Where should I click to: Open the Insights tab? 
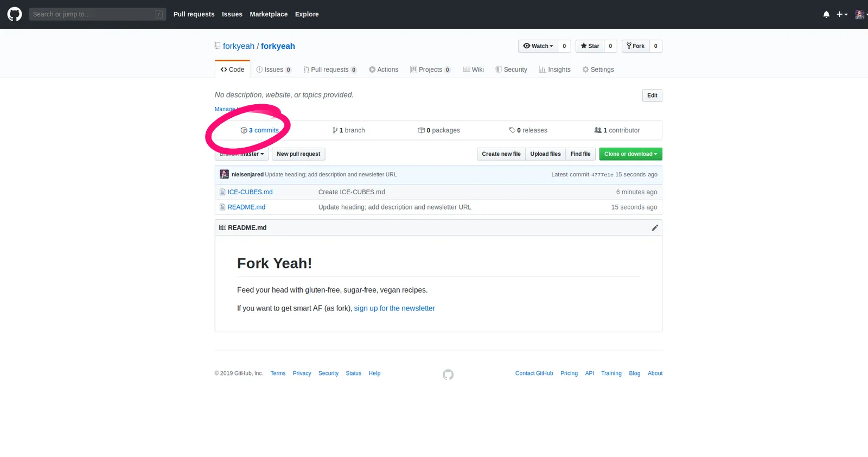coord(554,69)
